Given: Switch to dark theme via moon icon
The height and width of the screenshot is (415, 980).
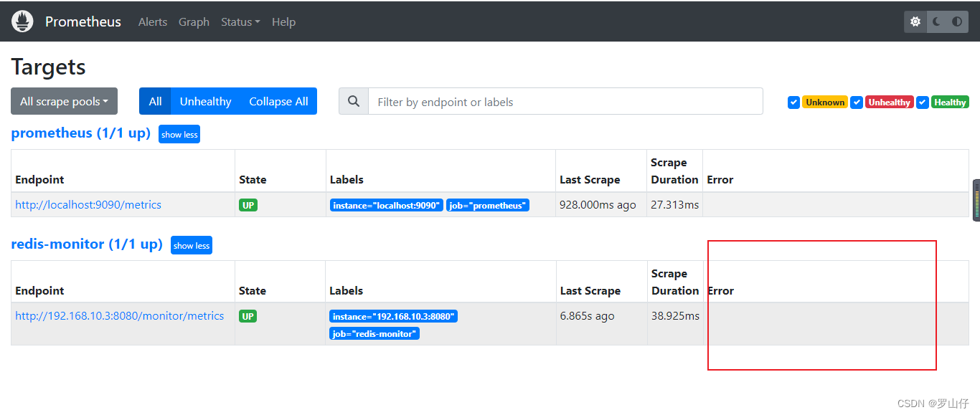Looking at the screenshot, I should click(937, 22).
